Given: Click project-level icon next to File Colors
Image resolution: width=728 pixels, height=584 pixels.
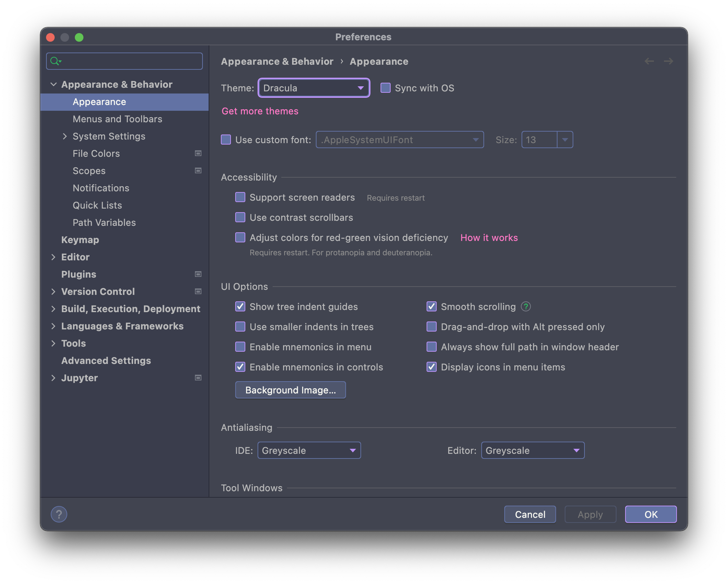Looking at the screenshot, I should point(198,154).
